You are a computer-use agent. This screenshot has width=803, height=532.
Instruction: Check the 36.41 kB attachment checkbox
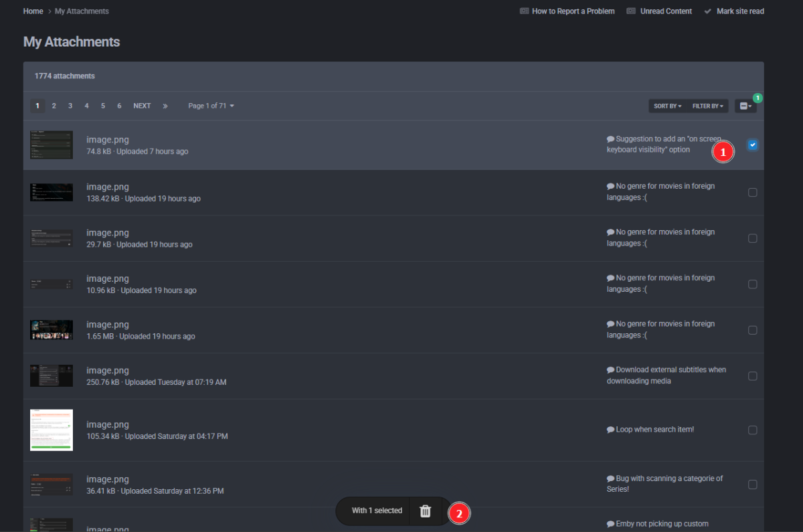(x=753, y=484)
